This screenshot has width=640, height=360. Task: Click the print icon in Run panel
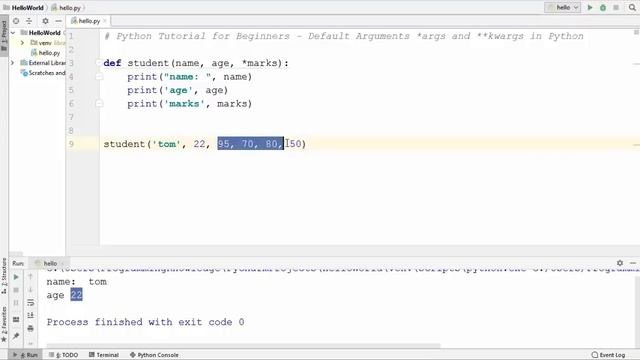(31, 329)
